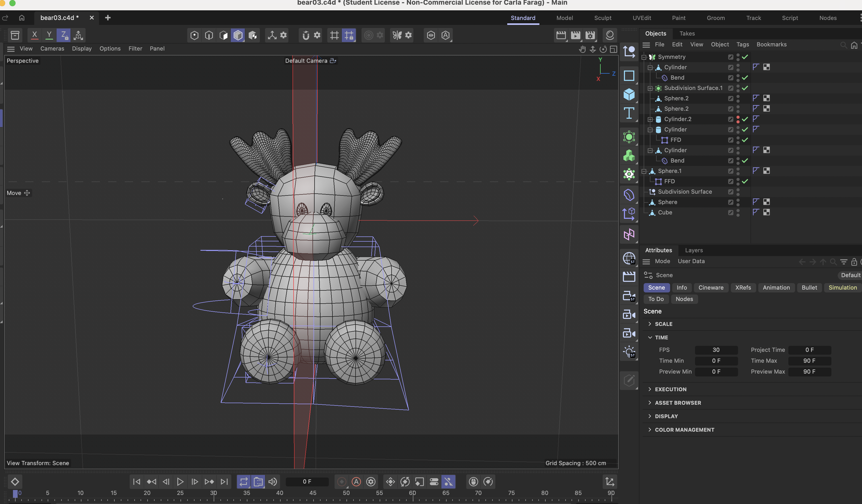862x504 pixels.
Task: Lock the X axis in toolbar
Action: tap(34, 35)
